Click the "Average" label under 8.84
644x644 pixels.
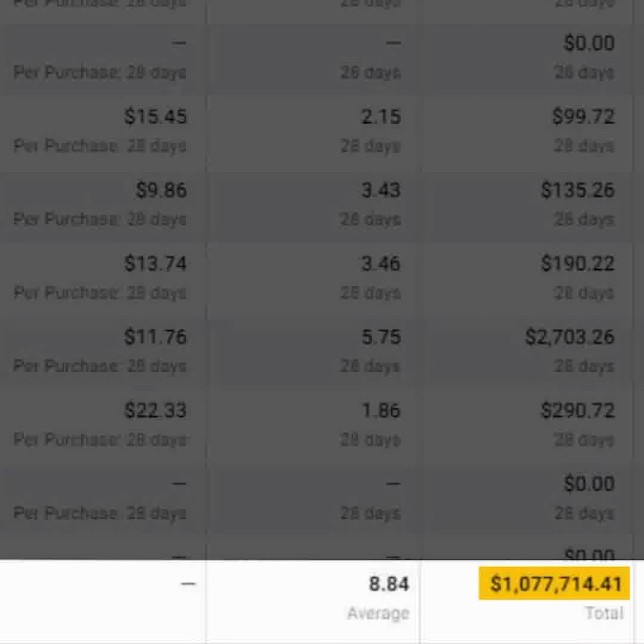coord(378,613)
